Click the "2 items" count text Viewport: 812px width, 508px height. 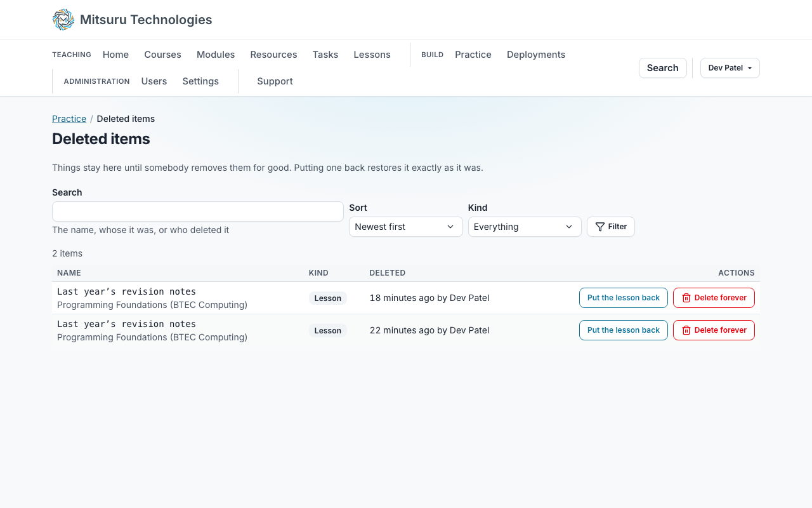click(67, 253)
